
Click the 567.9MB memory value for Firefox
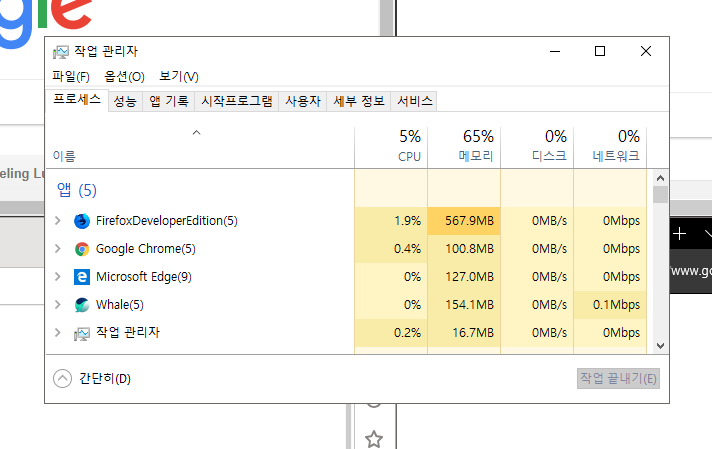[x=470, y=221]
